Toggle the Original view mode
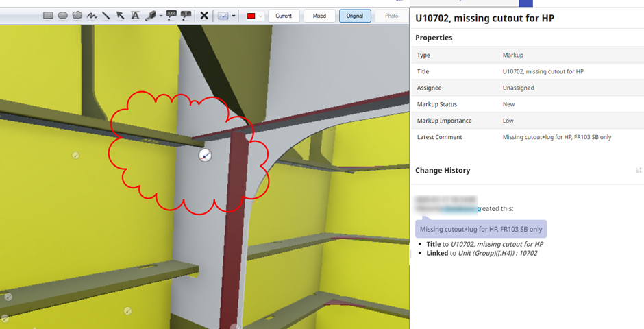The height and width of the screenshot is (329, 644). point(355,16)
